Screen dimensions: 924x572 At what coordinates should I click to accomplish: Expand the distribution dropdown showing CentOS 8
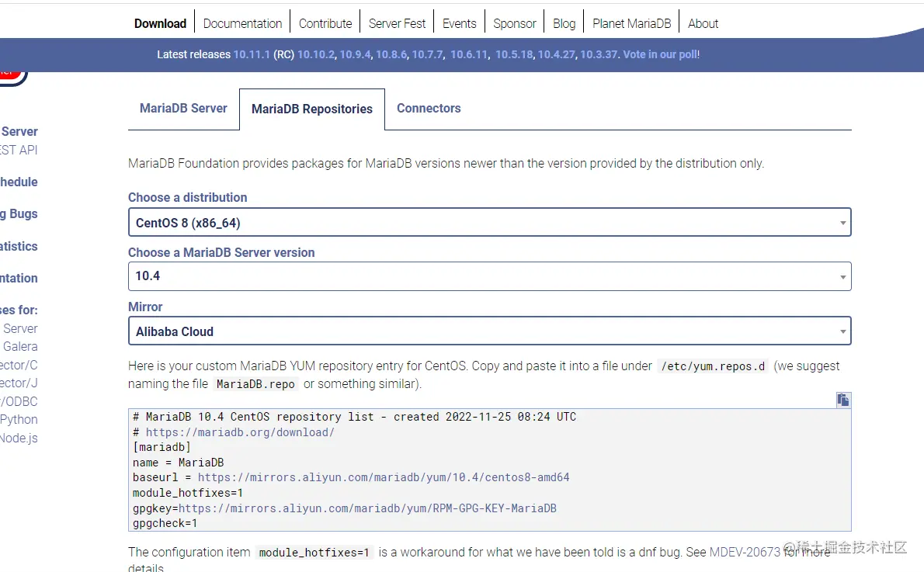tap(490, 222)
